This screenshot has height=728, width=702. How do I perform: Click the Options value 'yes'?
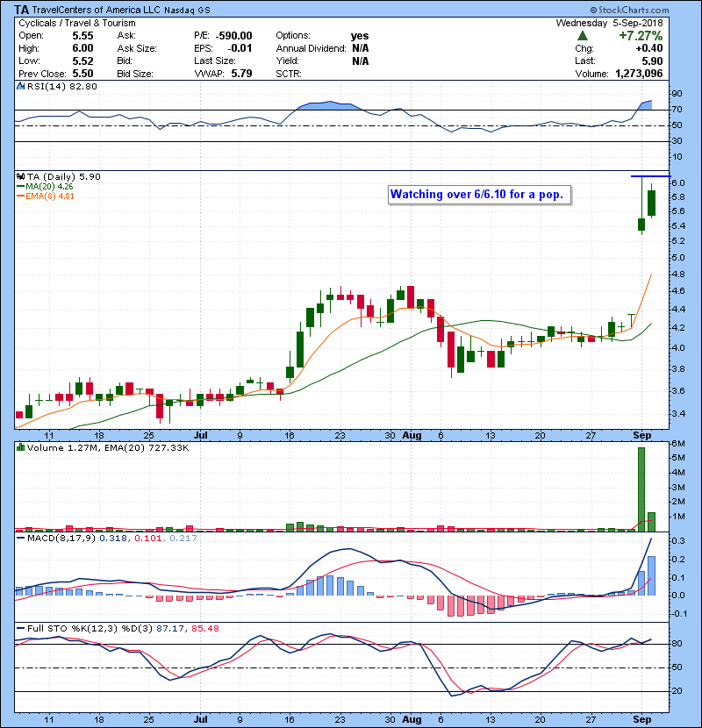tap(360, 36)
